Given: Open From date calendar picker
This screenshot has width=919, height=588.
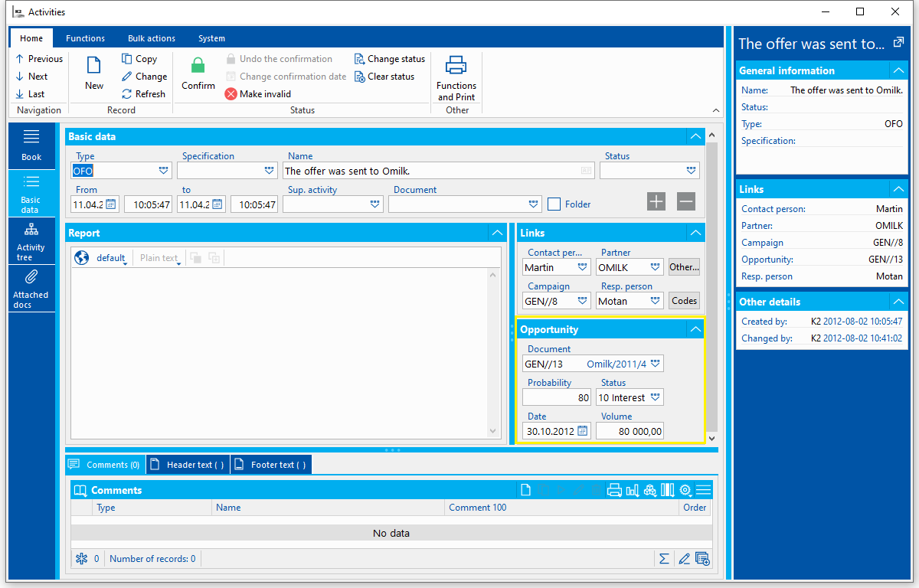Looking at the screenshot, I should point(111,204).
